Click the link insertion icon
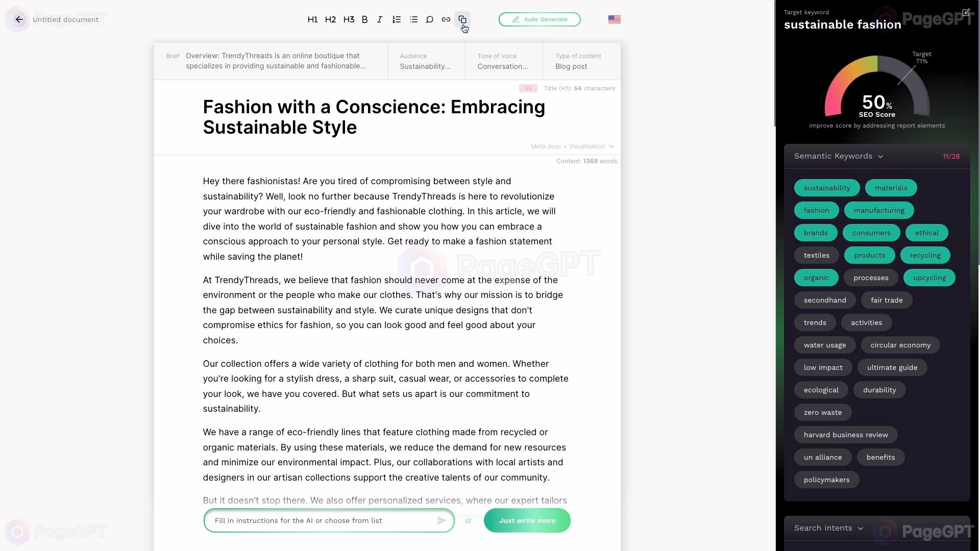 446,19
